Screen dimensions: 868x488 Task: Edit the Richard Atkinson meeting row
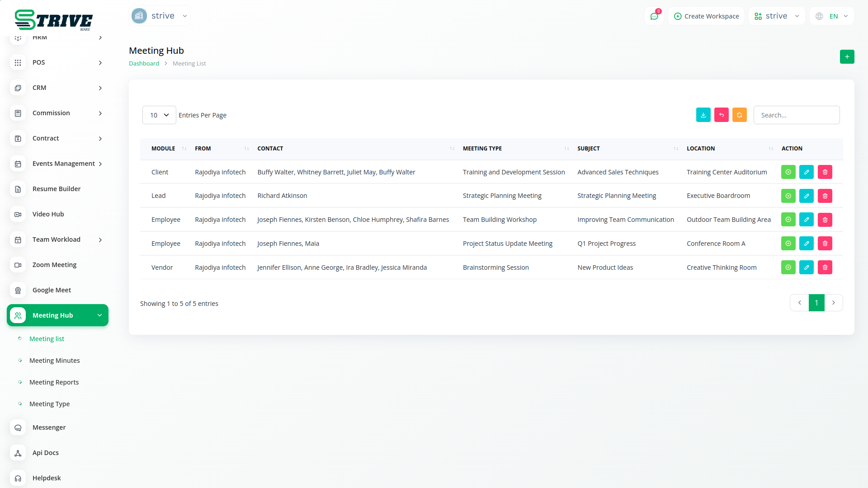[806, 196]
